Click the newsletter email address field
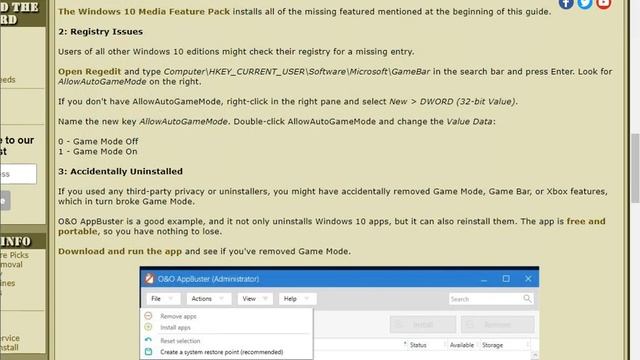This screenshot has height=360, width=640. (x=18, y=174)
